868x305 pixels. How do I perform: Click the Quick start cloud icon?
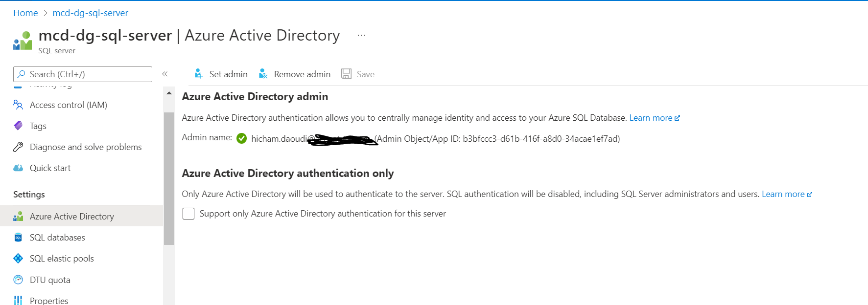[x=18, y=168]
